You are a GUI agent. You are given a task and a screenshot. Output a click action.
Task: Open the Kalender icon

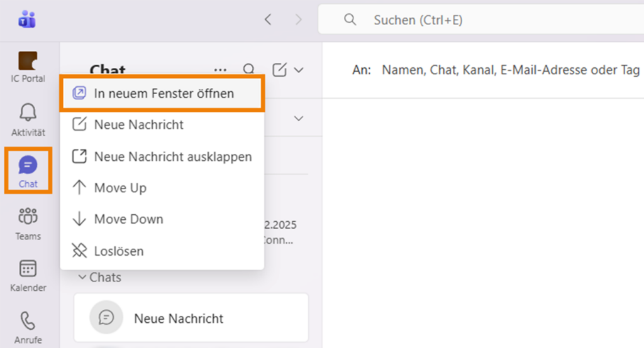[x=28, y=269]
